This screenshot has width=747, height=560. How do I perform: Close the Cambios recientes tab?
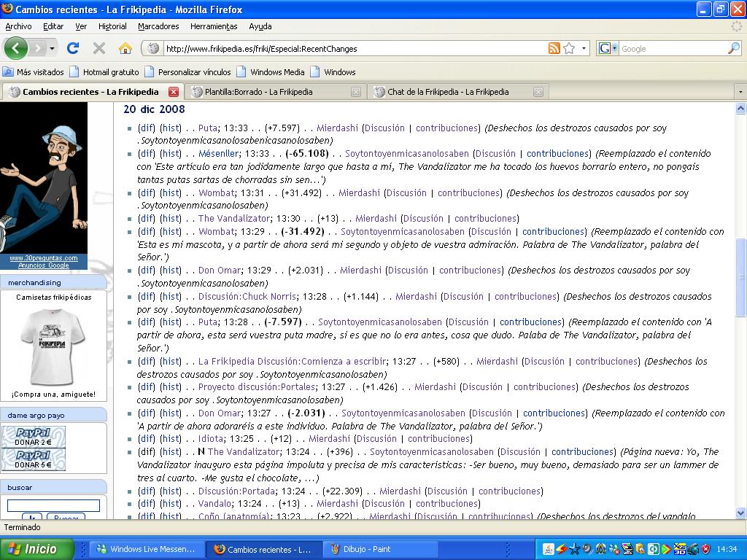[x=174, y=92]
